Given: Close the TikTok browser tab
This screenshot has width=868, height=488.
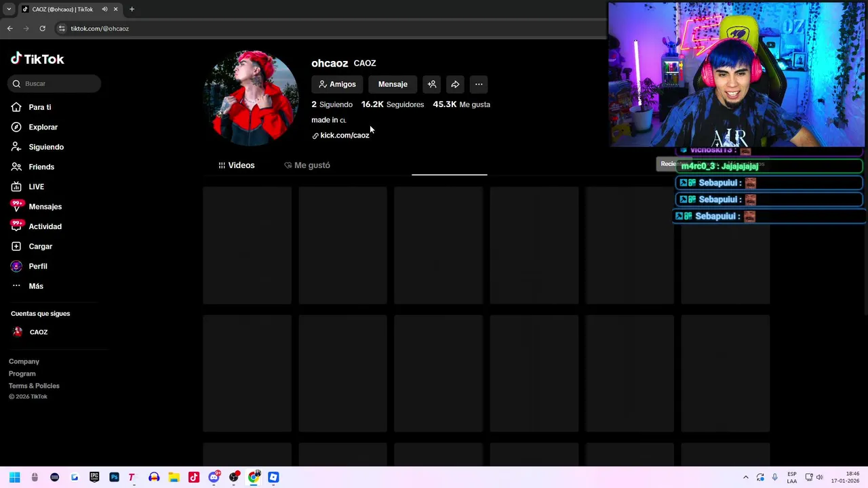Looking at the screenshot, I should click(115, 9).
